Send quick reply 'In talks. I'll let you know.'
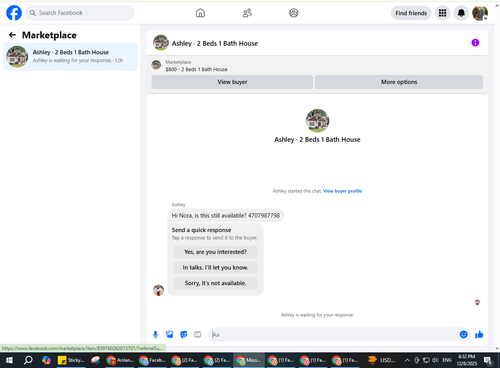Screen dimensions: 500x368 point(215,268)
